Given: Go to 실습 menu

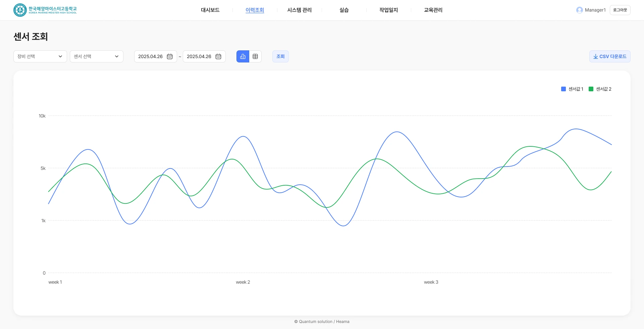Looking at the screenshot, I should pos(344,10).
